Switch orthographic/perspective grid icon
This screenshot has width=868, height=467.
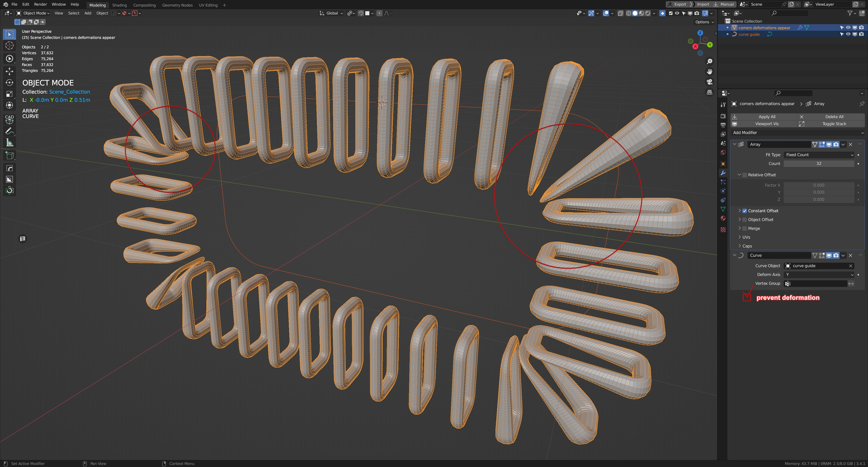click(x=709, y=92)
